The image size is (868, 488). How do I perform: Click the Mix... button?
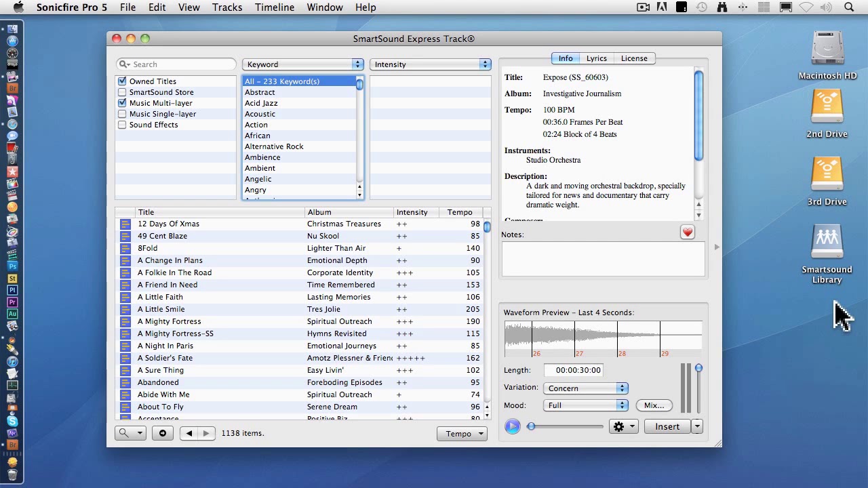(654, 405)
